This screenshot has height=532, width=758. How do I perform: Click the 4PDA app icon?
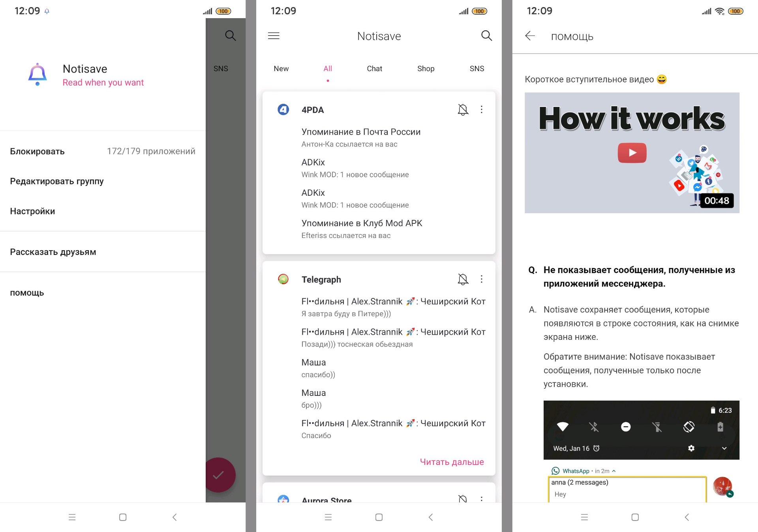(x=283, y=110)
